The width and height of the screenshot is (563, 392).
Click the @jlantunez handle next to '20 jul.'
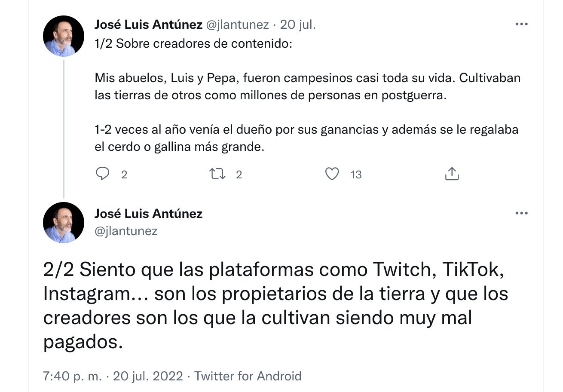pos(238,25)
